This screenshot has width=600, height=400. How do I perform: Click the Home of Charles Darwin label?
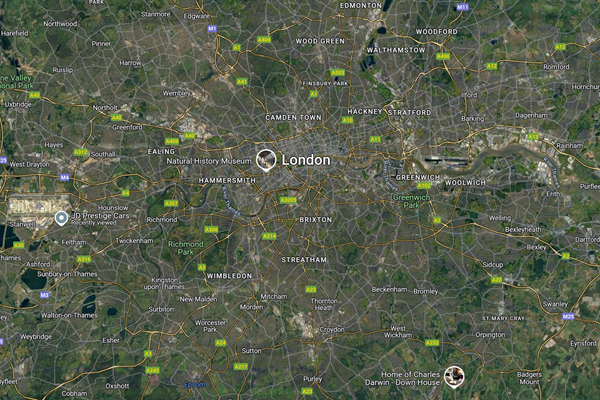(x=402, y=378)
